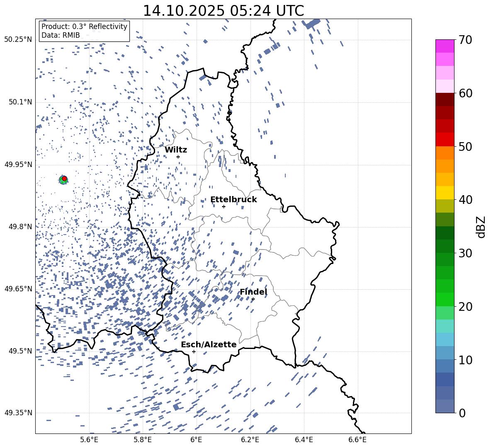This screenshot has height=448, width=491.
Task: Click the dark green colorbar band below 35 dBZ
Action: (445, 233)
